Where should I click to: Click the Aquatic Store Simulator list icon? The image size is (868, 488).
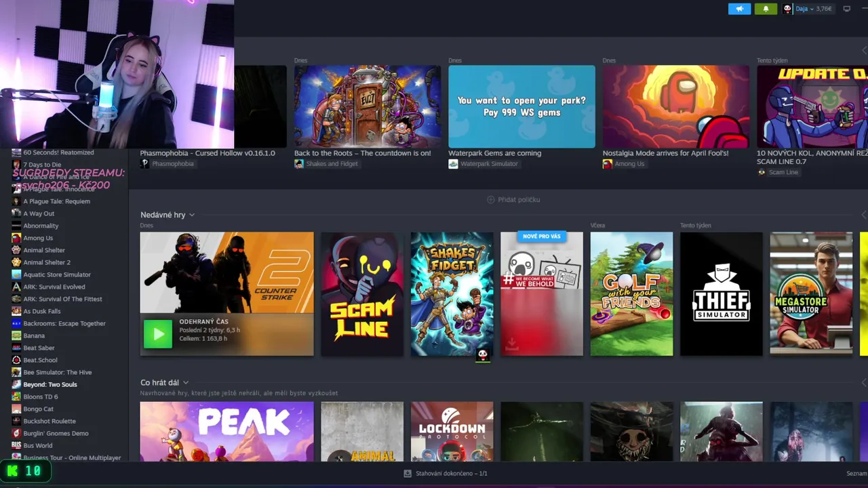(16, 274)
